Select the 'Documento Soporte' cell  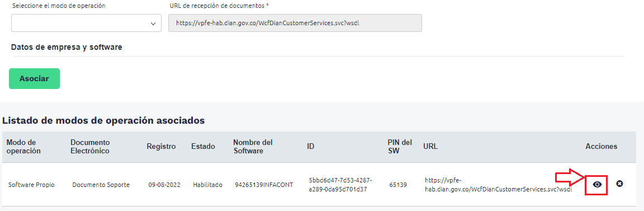point(101,185)
